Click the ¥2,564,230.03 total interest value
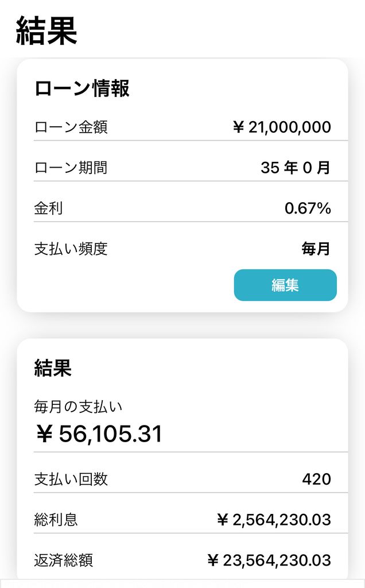 [274, 520]
